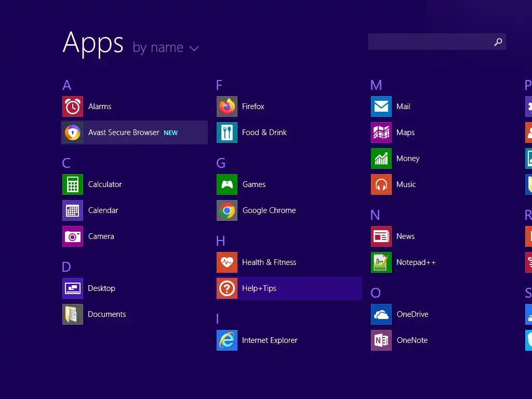Click the search magnifier icon
This screenshot has height=399, width=532.
click(498, 42)
